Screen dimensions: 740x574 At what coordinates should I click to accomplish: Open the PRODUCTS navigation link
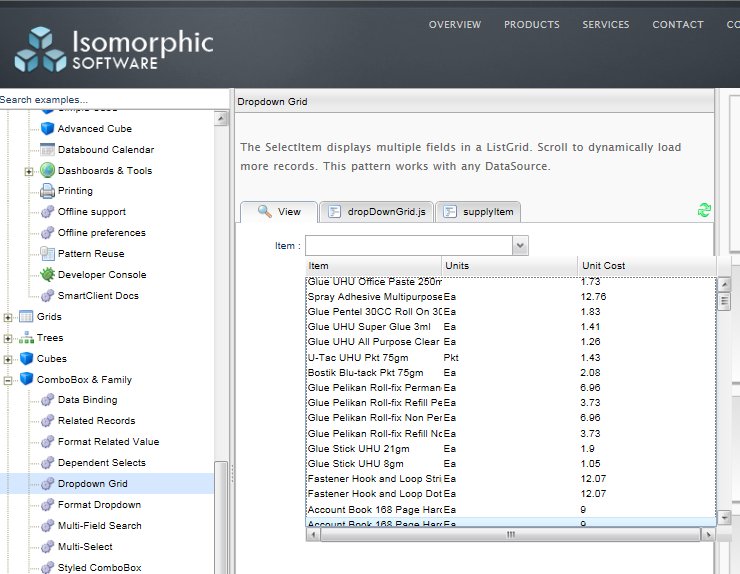tap(531, 25)
